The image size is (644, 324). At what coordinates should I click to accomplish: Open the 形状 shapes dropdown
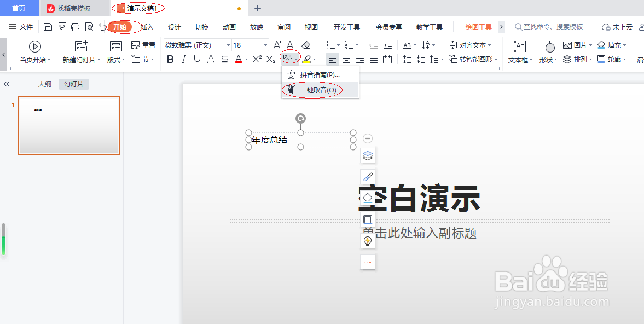548,60
